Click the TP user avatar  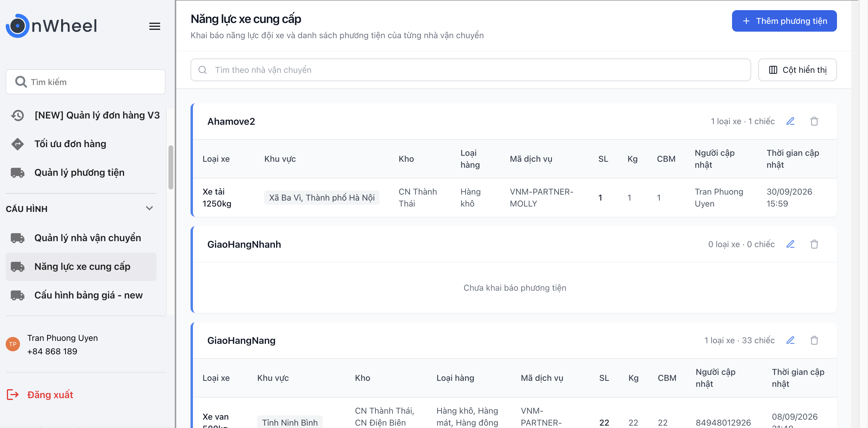[x=13, y=344]
